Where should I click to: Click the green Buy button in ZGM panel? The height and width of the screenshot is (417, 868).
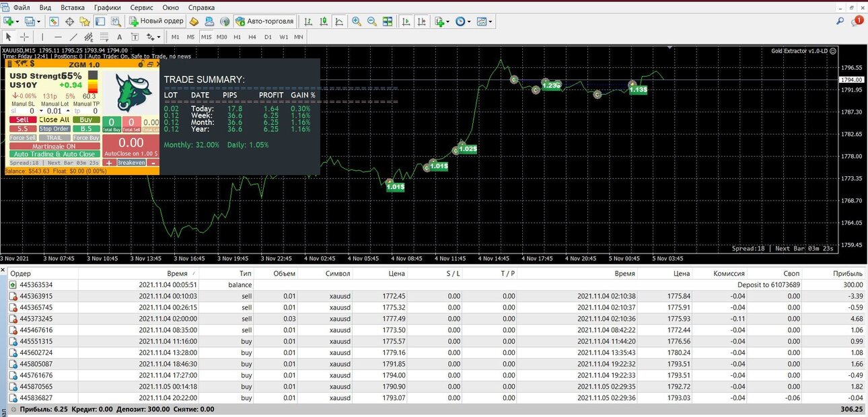click(86, 120)
